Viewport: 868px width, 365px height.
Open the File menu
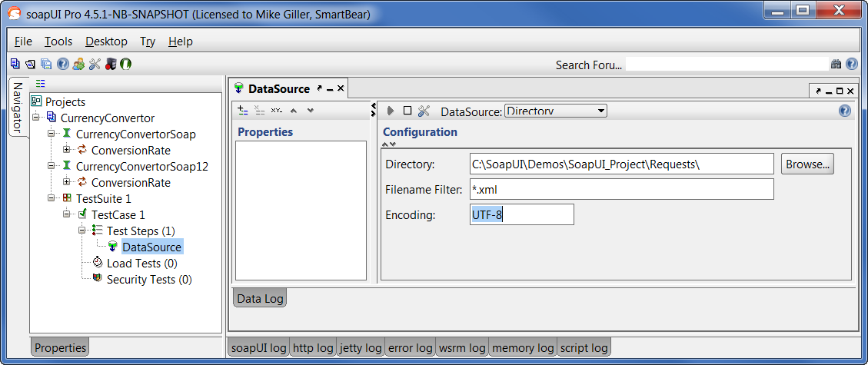tap(23, 41)
